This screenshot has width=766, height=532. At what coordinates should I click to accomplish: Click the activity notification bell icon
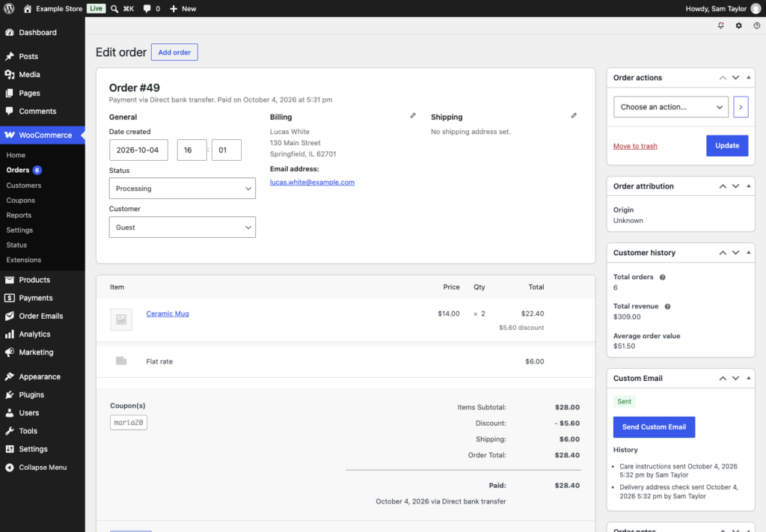[x=720, y=25]
